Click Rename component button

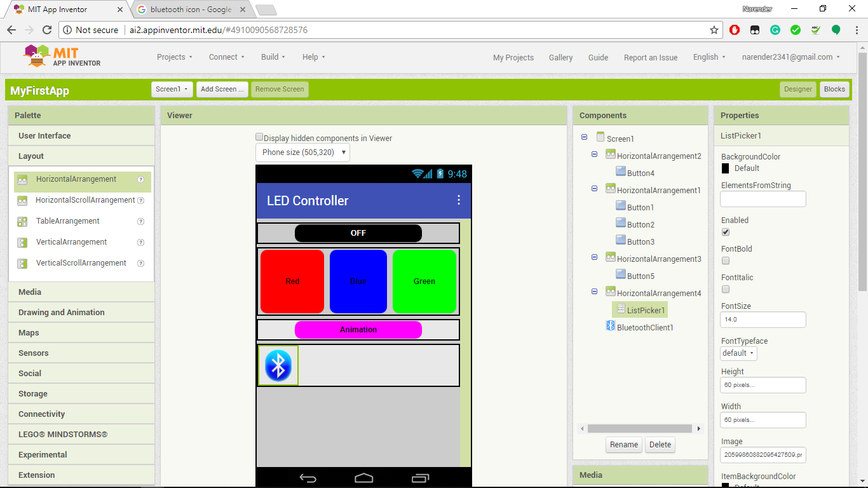624,445
